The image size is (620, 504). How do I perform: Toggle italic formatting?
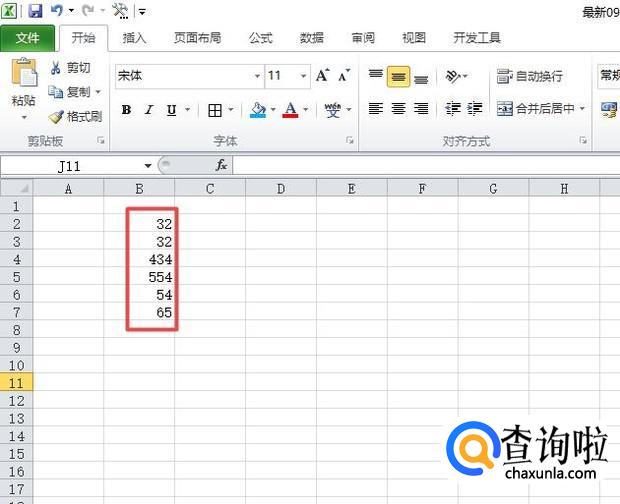point(149,109)
